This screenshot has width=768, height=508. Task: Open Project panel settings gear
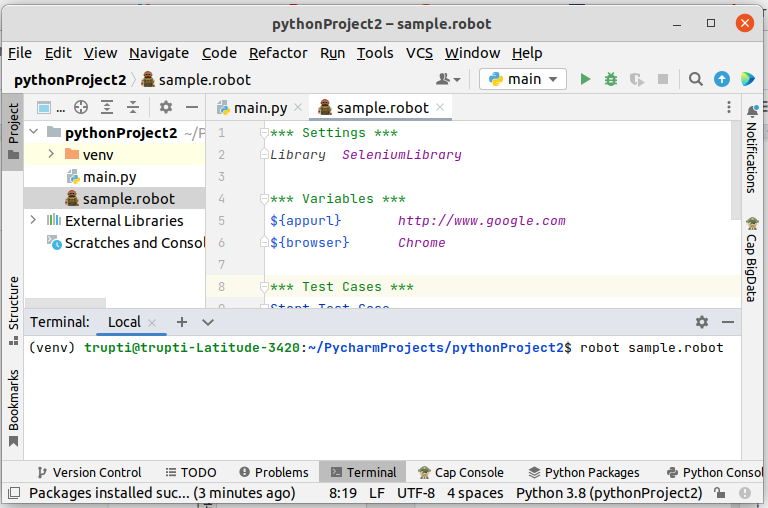(166, 108)
